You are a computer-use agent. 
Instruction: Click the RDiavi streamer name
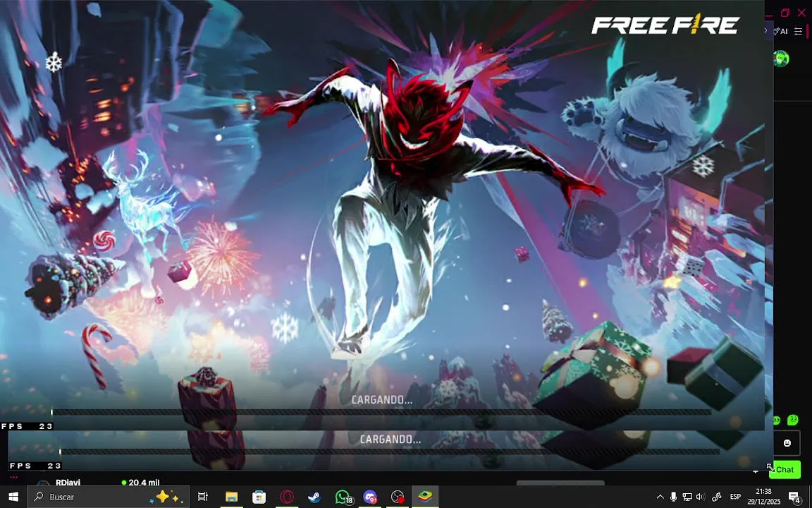68,483
